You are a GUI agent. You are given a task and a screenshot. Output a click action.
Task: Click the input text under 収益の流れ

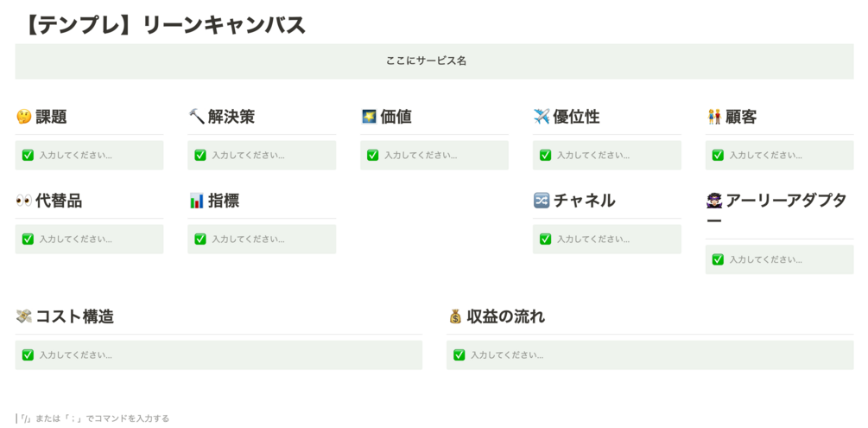(x=507, y=355)
